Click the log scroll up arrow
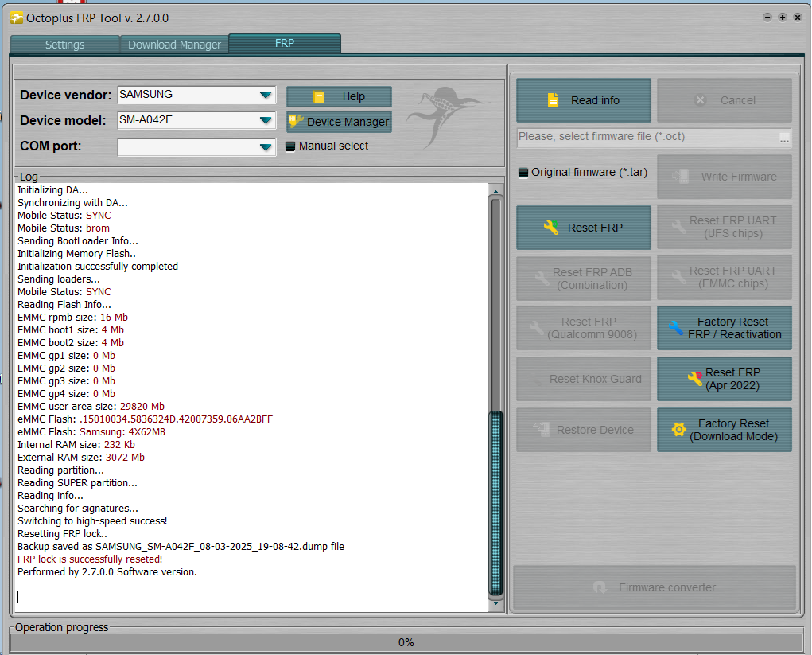The height and width of the screenshot is (655, 812). point(496,191)
